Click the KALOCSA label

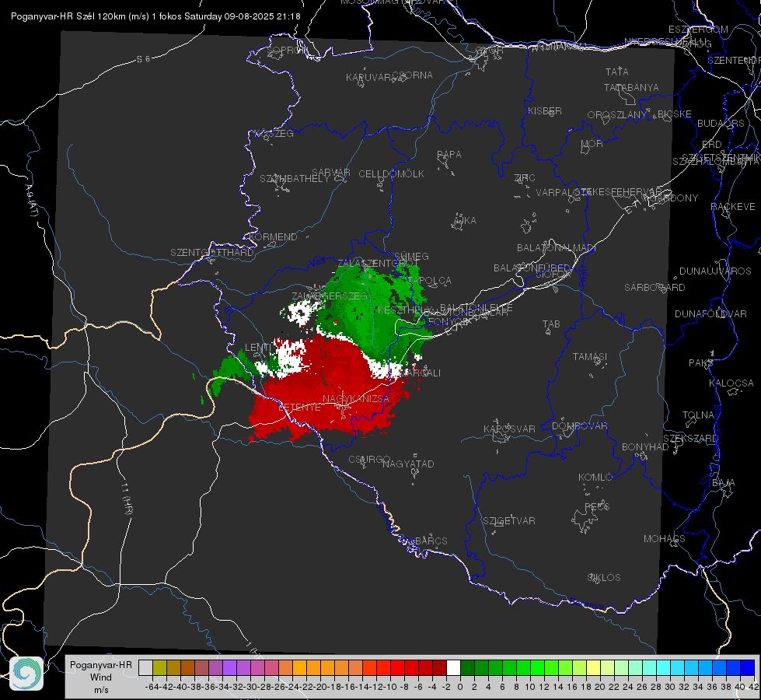coord(731,383)
